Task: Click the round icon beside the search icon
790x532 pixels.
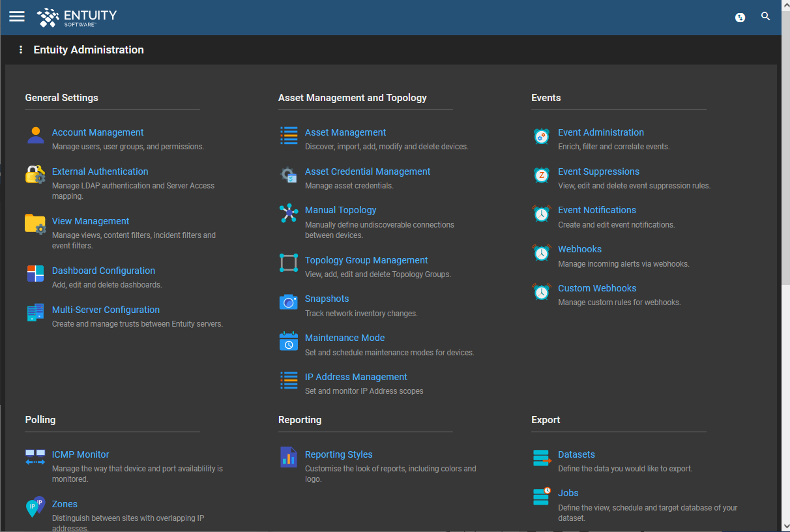Action: point(740,18)
